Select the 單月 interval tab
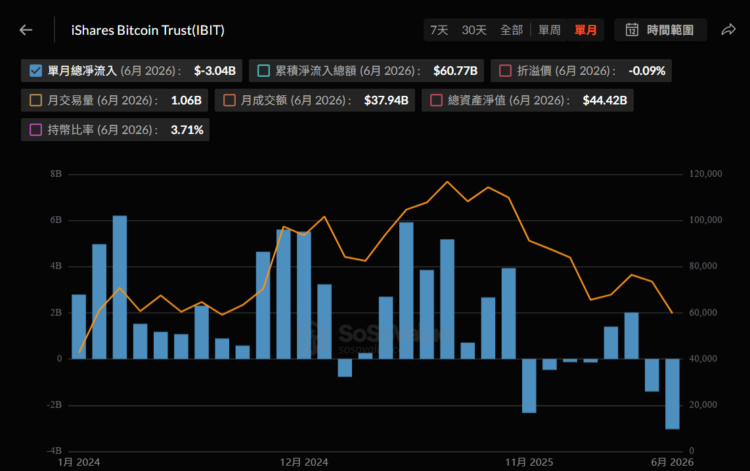 coord(585,30)
